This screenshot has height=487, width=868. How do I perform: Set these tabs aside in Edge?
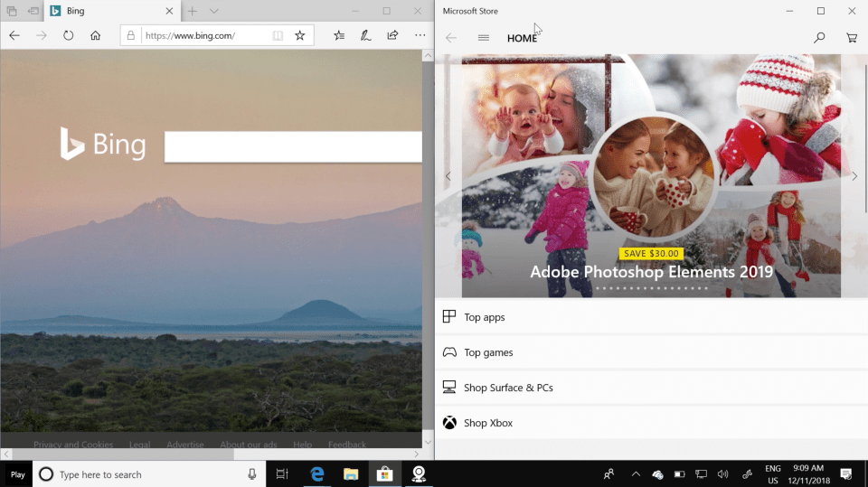pos(33,11)
